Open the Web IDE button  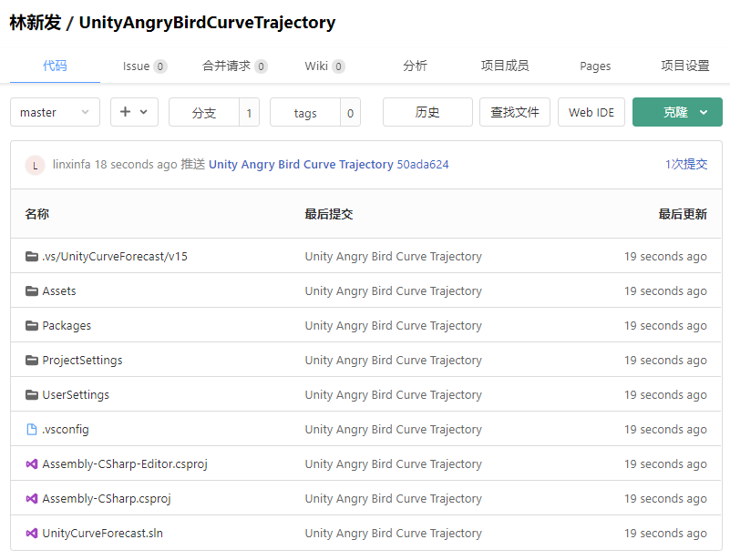coord(591,112)
